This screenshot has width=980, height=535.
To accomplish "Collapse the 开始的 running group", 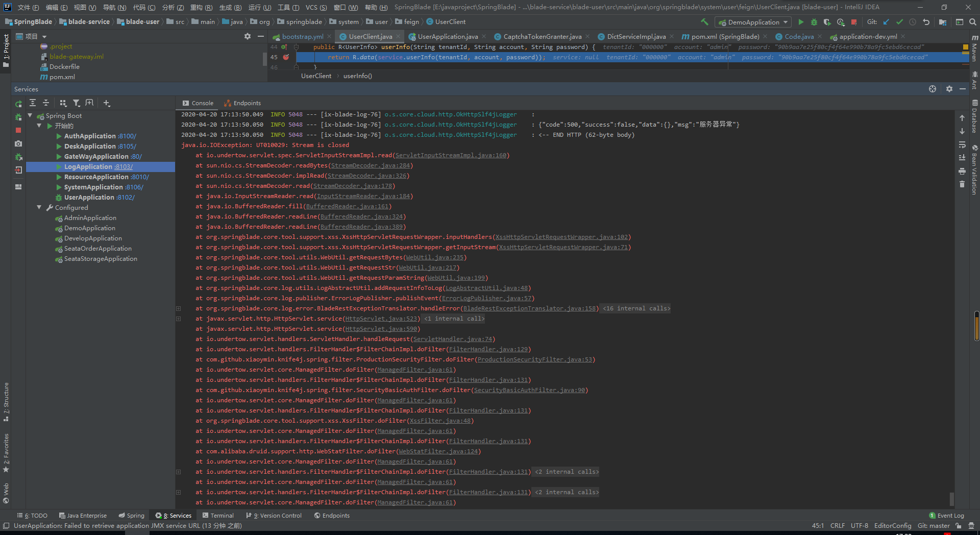I will coord(39,126).
